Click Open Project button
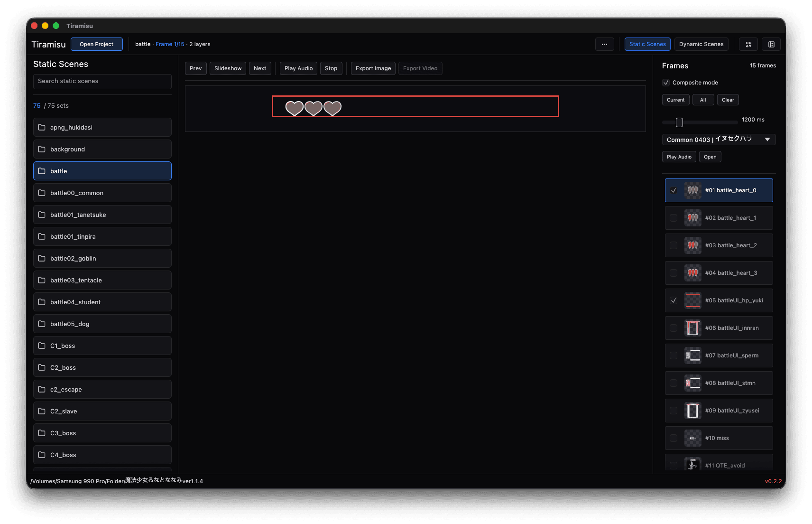The height and width of the screenshot is (524, 812). click(97, 44)
